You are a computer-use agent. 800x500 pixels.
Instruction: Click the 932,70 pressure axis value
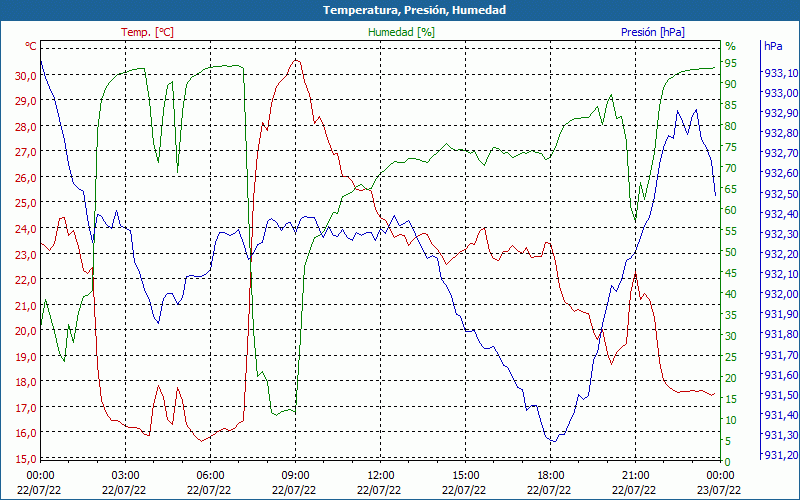pyautogui.click(x=781, y=153)
